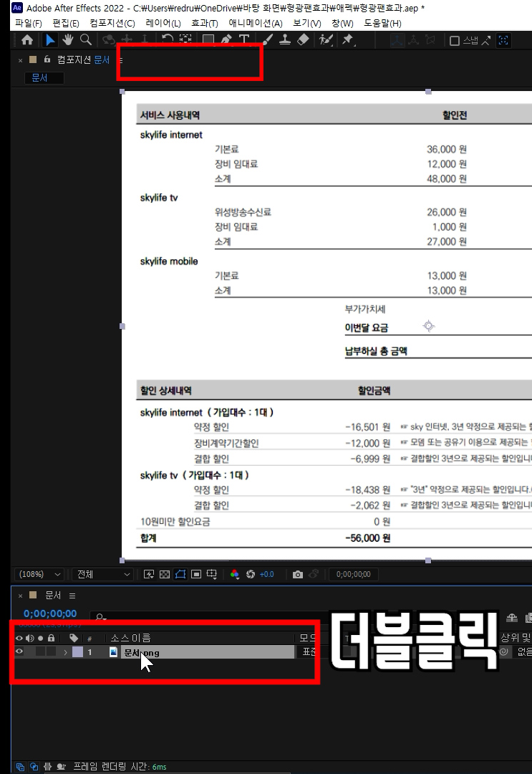Toggle render time pane snail icon
The image size is (532, 774).
click(61, 767)
